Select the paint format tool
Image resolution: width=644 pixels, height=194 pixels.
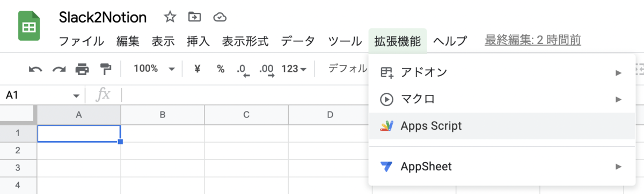(x=106, y=69)
